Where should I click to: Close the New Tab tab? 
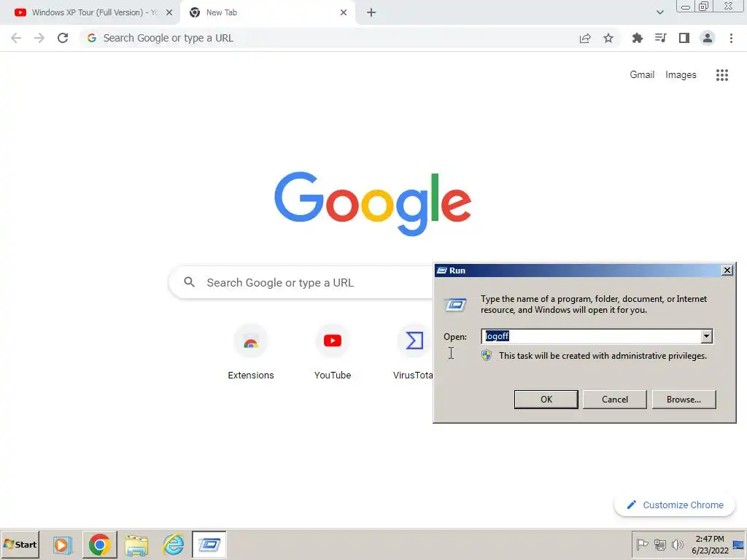[x=344, y=12]
